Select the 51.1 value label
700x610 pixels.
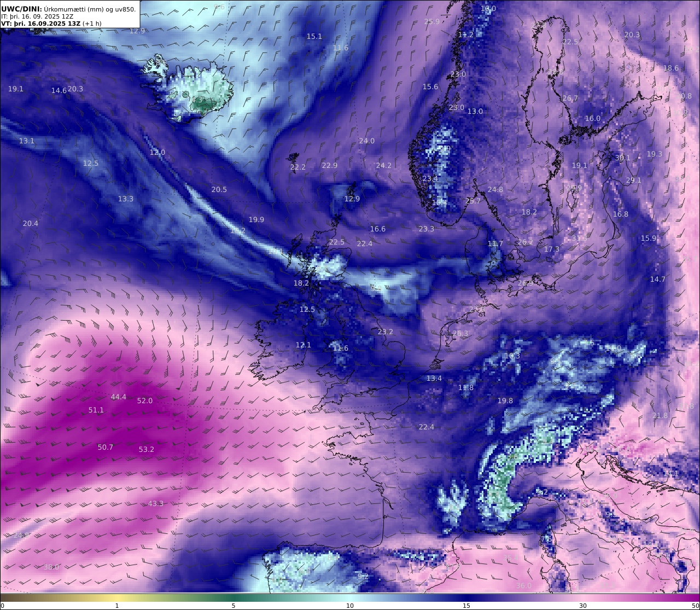[96, 410]
